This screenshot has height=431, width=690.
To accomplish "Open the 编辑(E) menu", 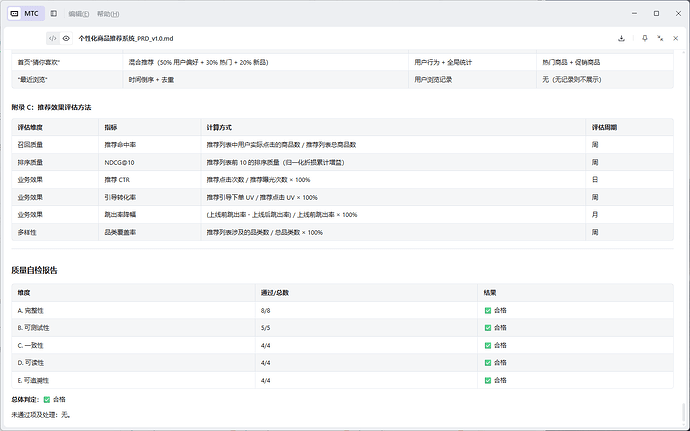I will click(x=79, y=14).
